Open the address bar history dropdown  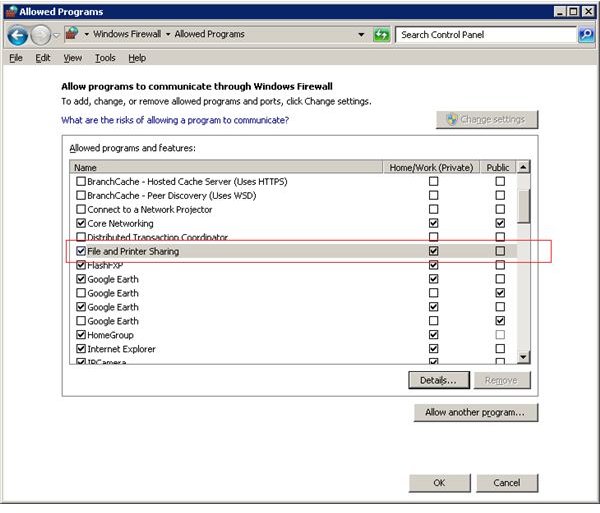pos(360,35)
